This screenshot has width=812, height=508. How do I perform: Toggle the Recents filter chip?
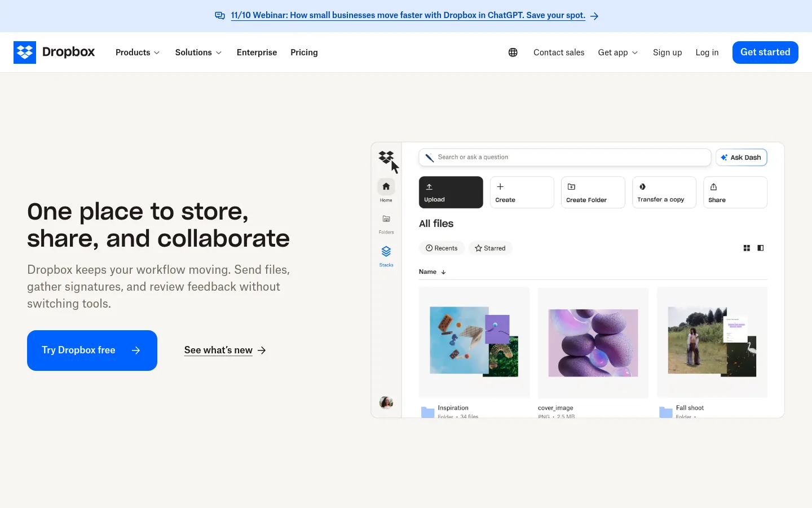tap(442, 248)
